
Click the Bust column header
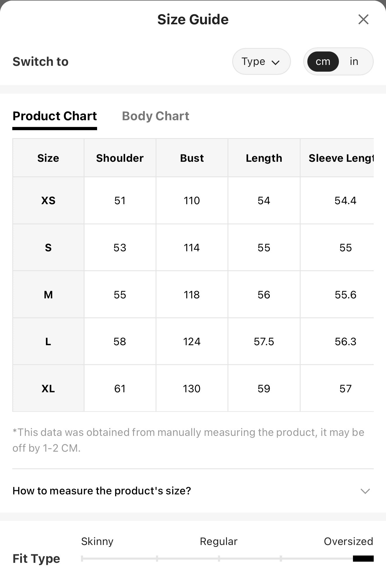pos(192,158)
